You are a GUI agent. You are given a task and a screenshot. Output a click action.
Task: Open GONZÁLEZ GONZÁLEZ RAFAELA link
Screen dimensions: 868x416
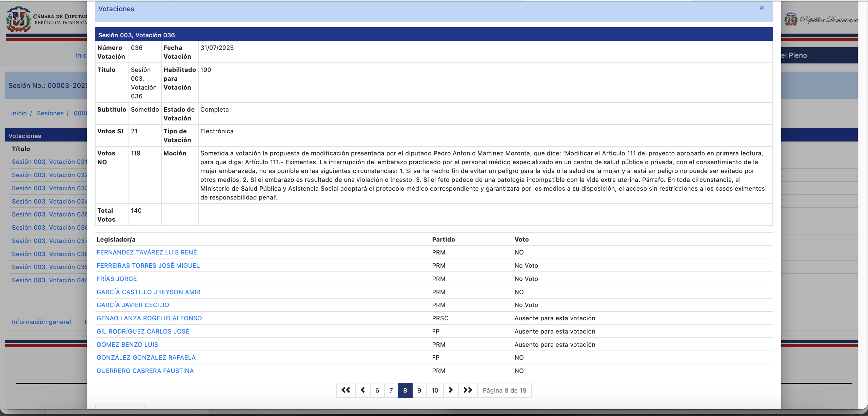tap(146, 358)
